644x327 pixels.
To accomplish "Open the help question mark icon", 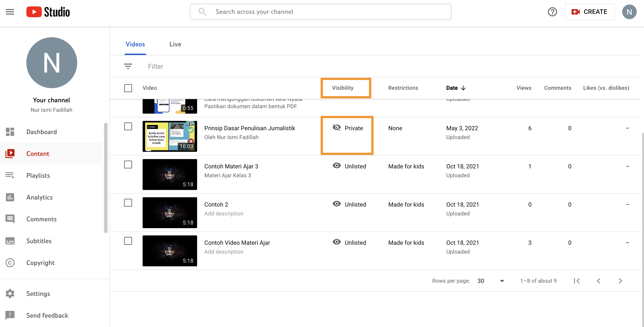I will pos(552,12).
